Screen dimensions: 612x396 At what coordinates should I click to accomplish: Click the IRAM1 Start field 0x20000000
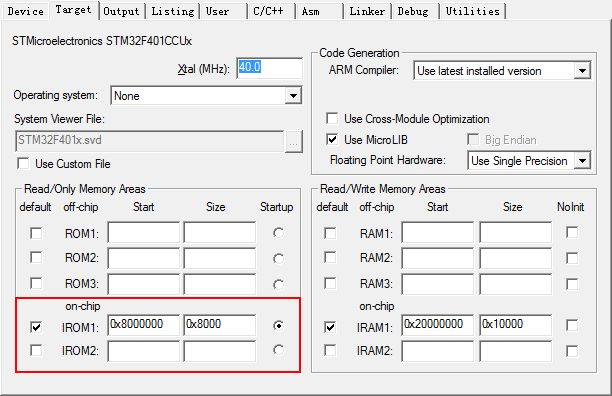pyautogui.click(x=438, y=325)
